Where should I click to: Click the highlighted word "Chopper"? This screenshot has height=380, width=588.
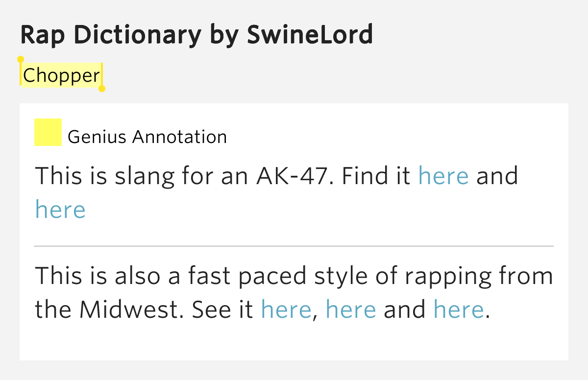pyautogui.click(x=61, y=75)
